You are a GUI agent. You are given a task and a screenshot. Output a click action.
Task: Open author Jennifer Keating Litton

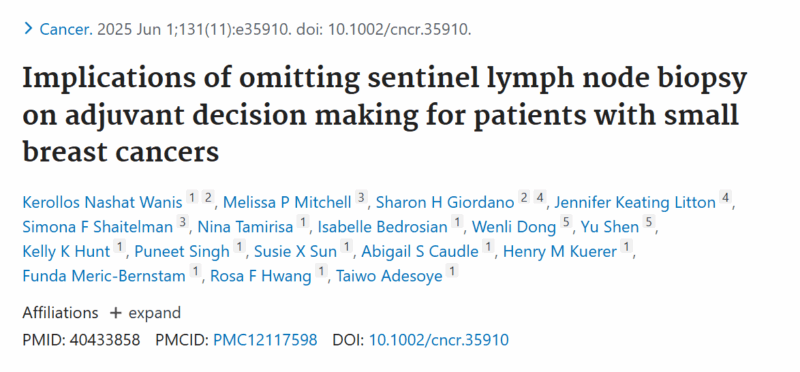(x=635, y=203)
